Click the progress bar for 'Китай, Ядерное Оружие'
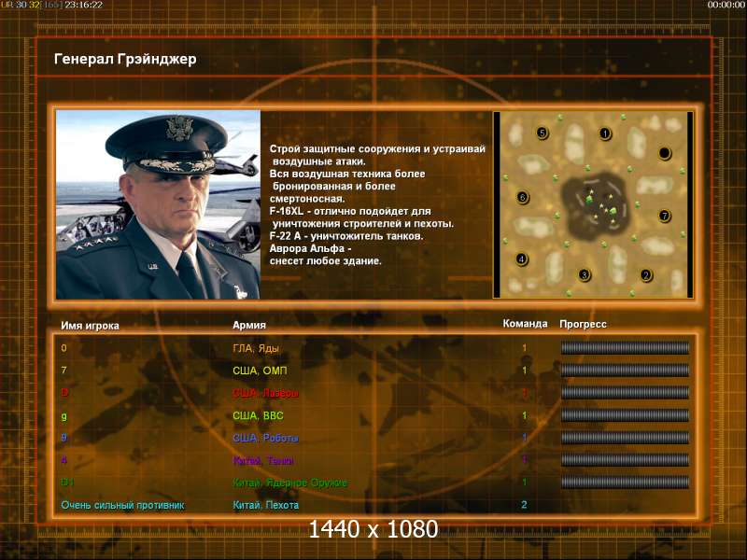This screenshot has height=560, width=747. click(625, 483)
